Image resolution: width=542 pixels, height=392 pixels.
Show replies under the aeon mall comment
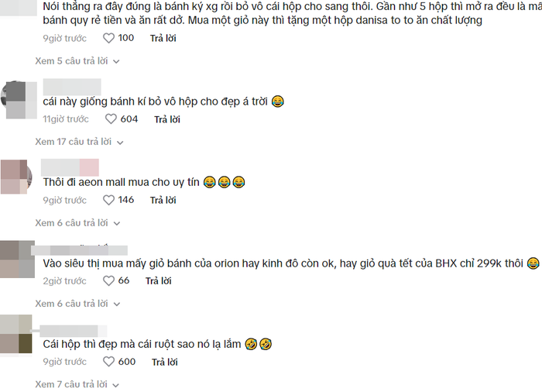tap(77, 223)
